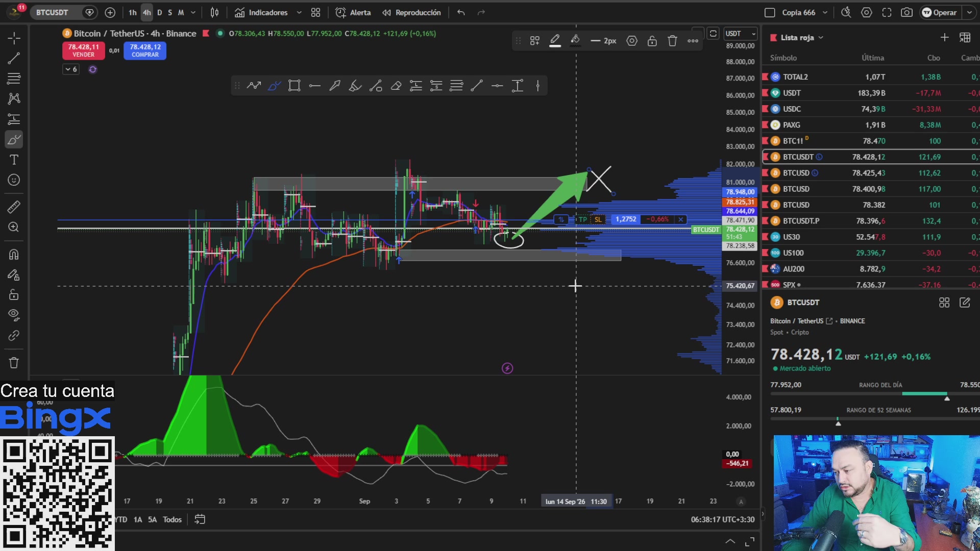The height and width of the screenshot is (551, 980).
Task: Open the quick search icon
Action: click(x=846, y=12)
